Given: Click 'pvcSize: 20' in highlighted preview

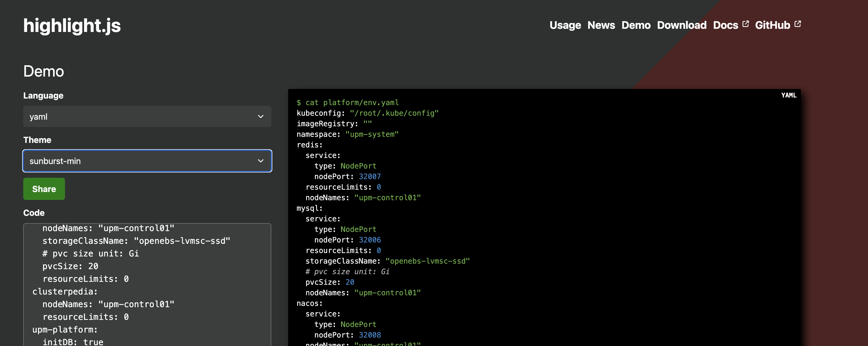Looking at the screenshot, I should (x=330, y=282).
